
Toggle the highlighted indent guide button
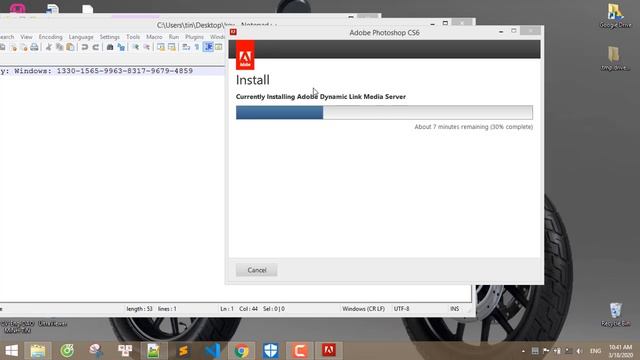(209, 47)
